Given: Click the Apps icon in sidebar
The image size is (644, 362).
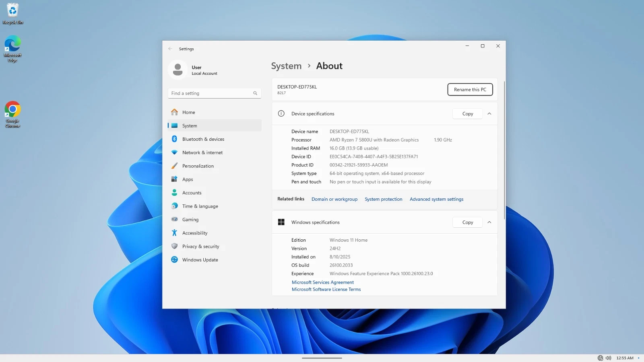Looking at the screenshot, I should tap(174, 179).
